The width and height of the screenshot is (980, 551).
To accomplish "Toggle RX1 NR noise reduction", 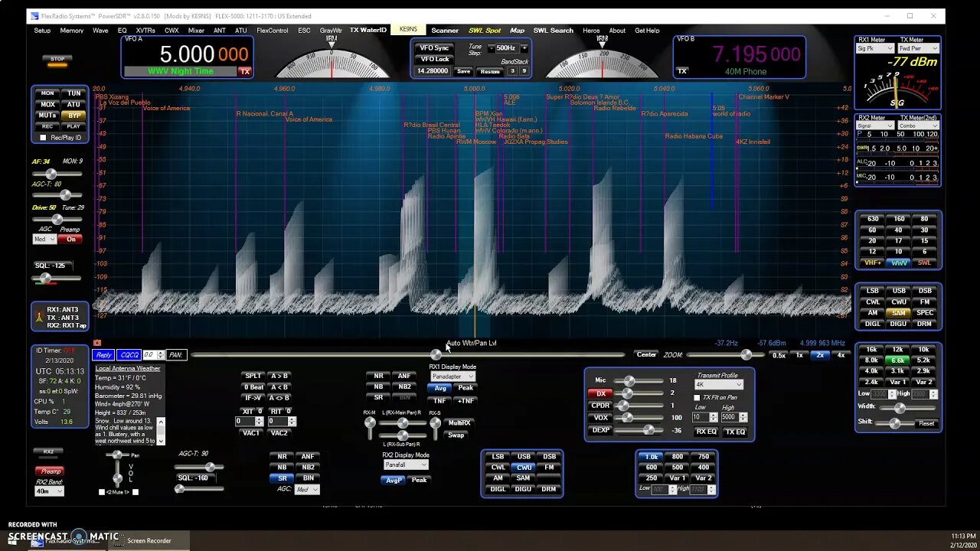I will coord(378,376).
